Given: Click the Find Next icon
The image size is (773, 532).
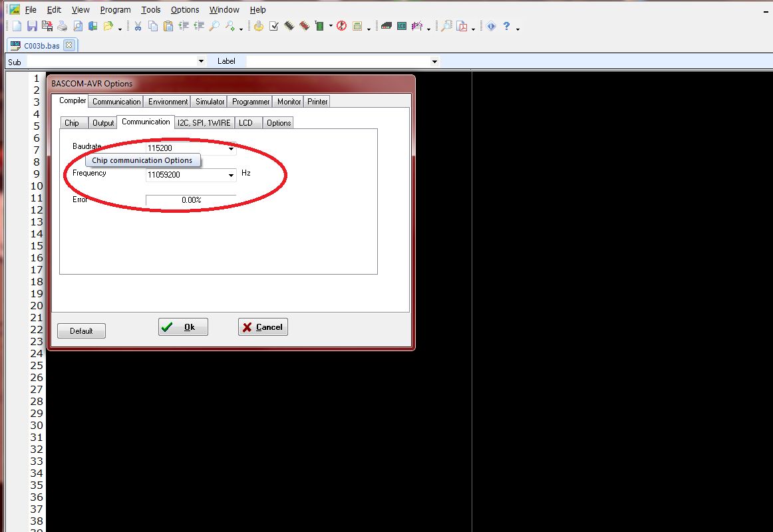Looking at the screenshot, I should pyautogui.click(x=230, y=26).
